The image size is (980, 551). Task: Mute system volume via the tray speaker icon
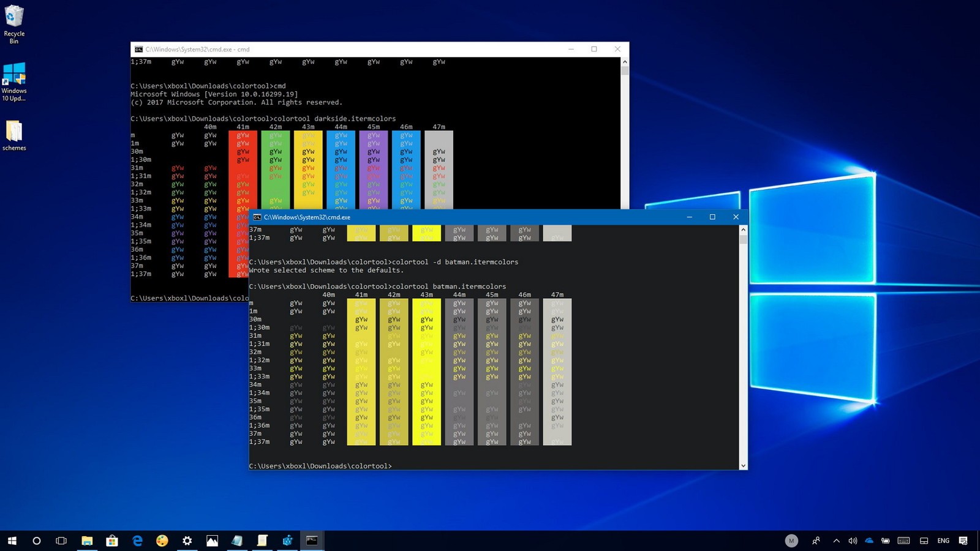pos(853,541)
